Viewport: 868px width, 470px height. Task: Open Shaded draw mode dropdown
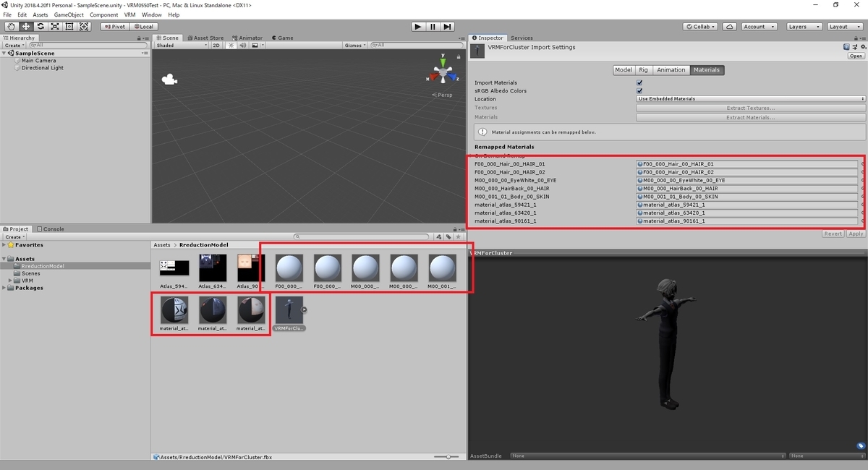tap(182, 45)
